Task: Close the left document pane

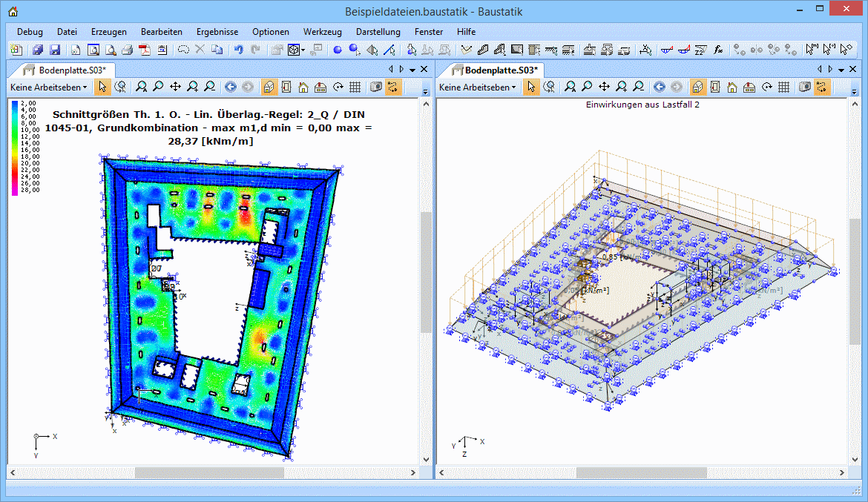Action: coord(424,69)
